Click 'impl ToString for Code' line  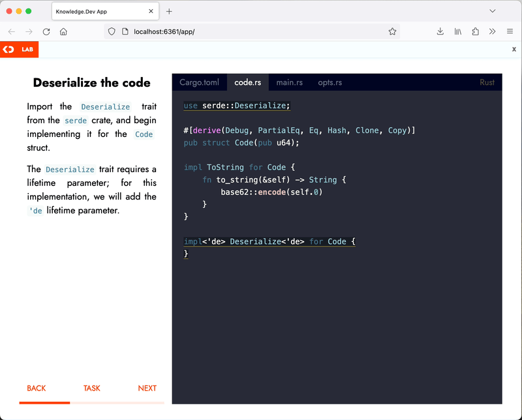(x=239, y=167)
